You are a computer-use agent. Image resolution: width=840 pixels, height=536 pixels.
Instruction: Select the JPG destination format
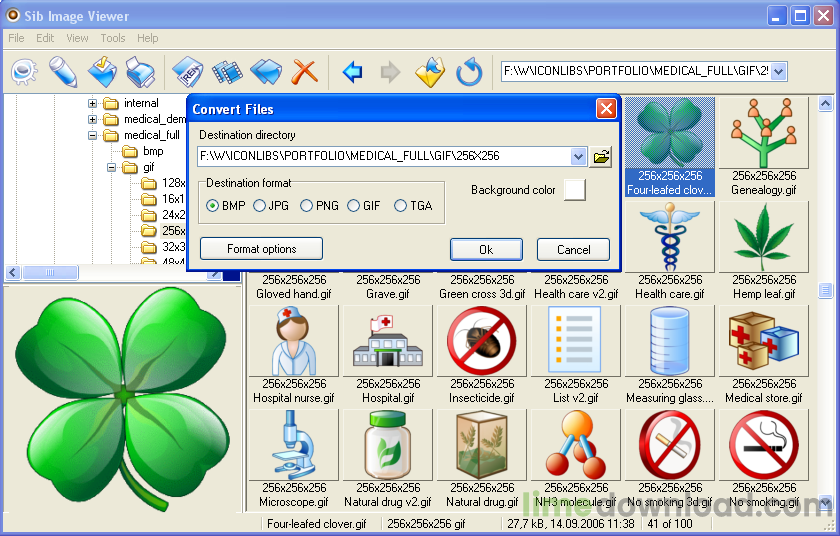(x=260, y=206)
